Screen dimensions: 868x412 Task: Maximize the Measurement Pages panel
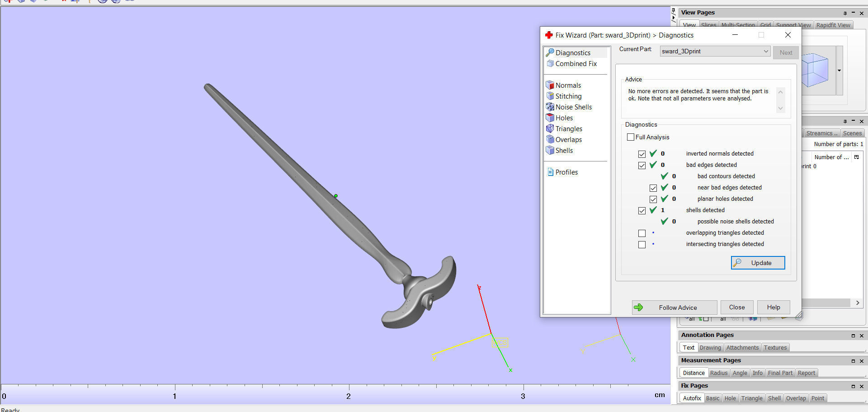click(x=853, y=361)
